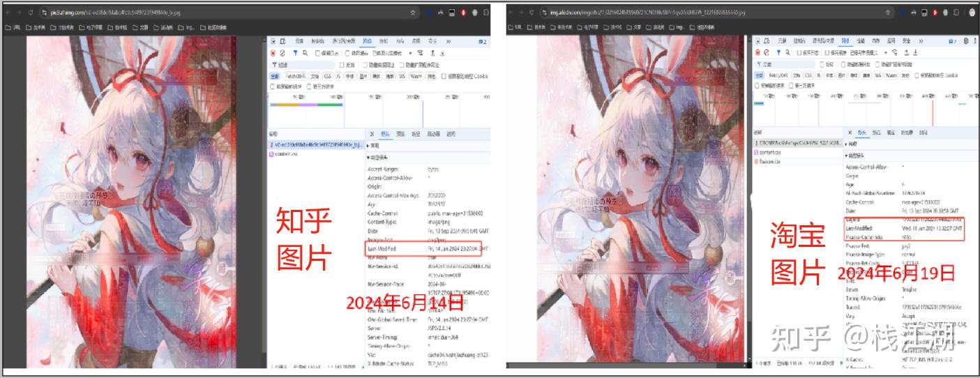The height and width of the screenshot is (378, 980).
Task: Toggle the filter funnel icon in left DevTools
Action: tap(295, 53)
